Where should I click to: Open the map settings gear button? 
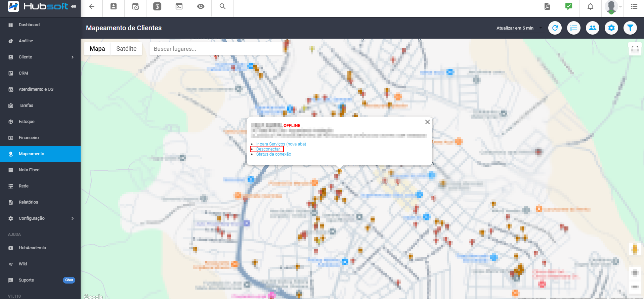point(611,28)
